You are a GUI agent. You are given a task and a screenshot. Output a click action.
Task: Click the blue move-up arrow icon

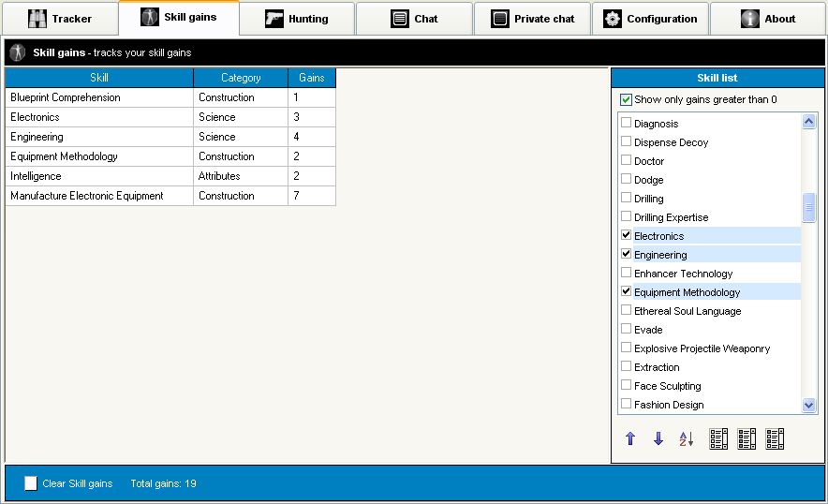pyautogui.click(x=630, y=438)
